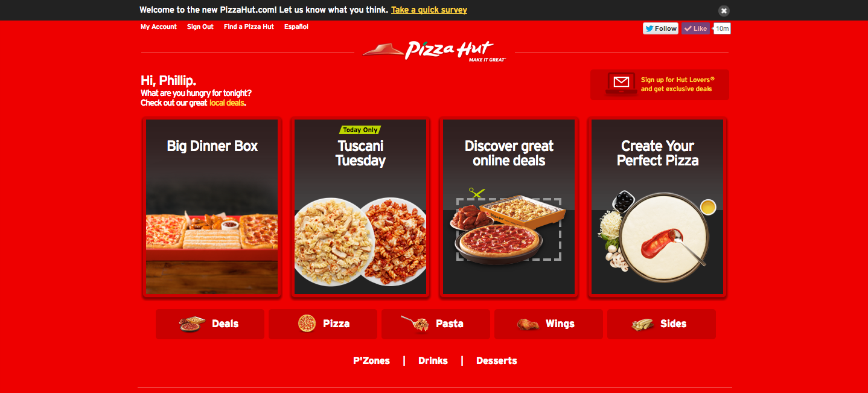Click the Pizza Hut logo
868x393 pixels.
435,51
